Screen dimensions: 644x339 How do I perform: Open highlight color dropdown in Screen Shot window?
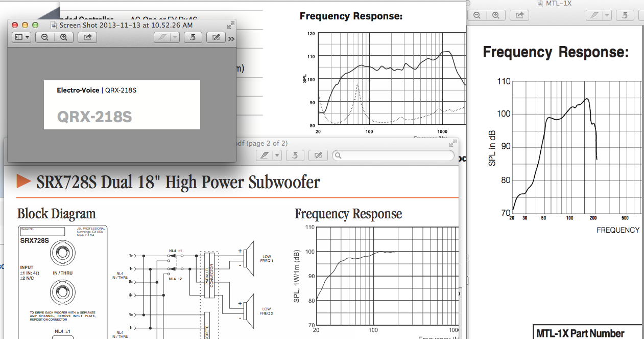point(175,37)
